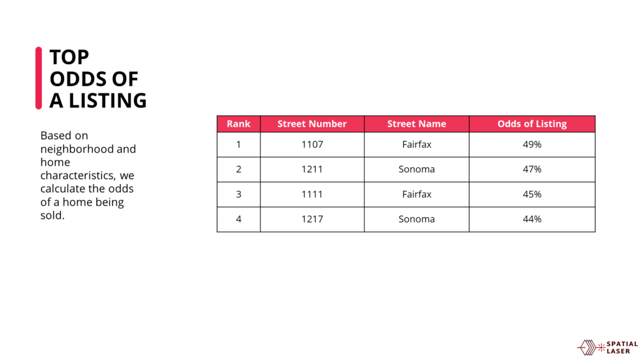Image resolution: width=644 pixels, height=362 pixels.
Task: Click the SPATIAL LASER brand text
Action: tap(622, 348)
